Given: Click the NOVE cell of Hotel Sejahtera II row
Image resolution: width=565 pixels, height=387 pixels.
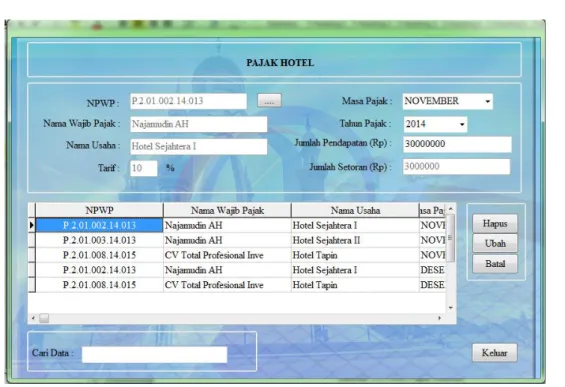Looking at the screenshot, I should (432, 240).
